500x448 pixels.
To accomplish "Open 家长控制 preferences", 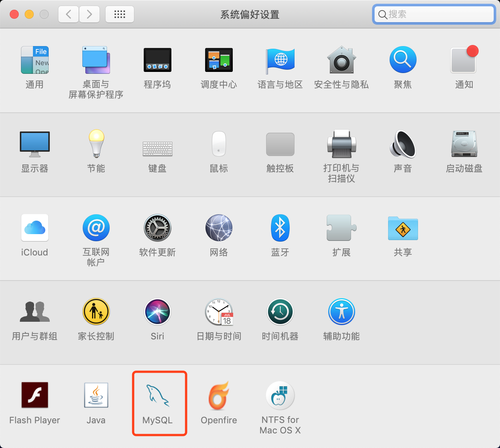I will tap(96, 312).
